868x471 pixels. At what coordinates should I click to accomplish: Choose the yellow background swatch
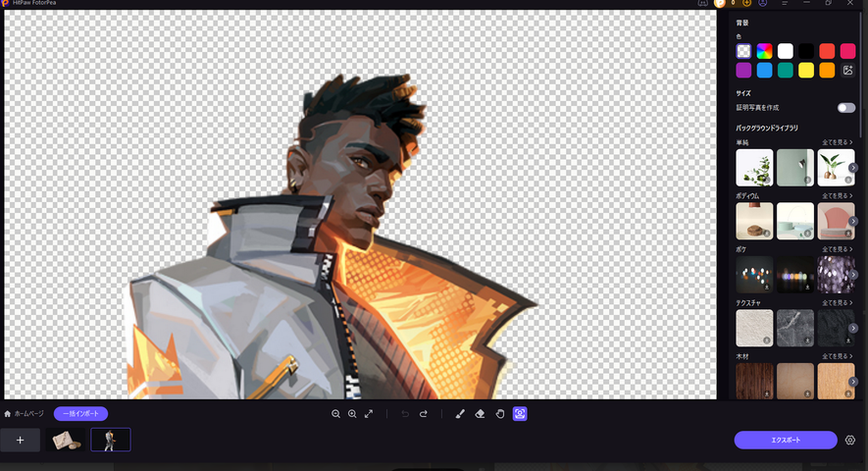(x=806, y=71)
